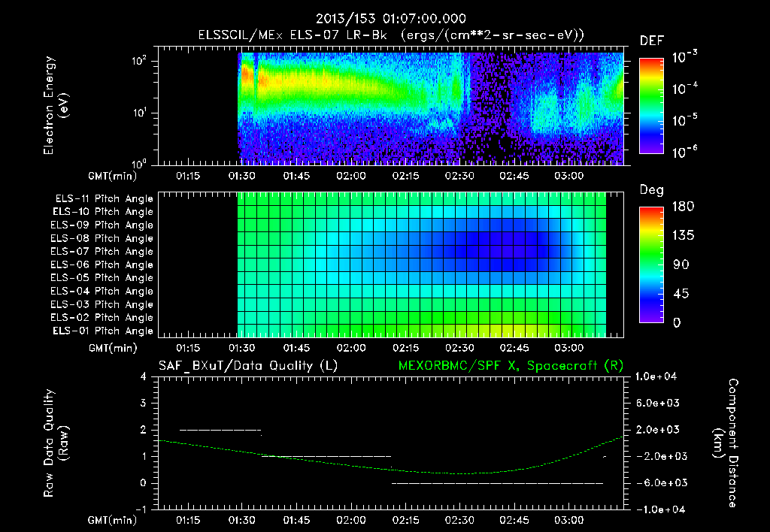Image resolution: width=770 pixels, height=532 pixels.
Task: Click the ELS-09 Pitch Angle row label
Action: tap(102, 225)
